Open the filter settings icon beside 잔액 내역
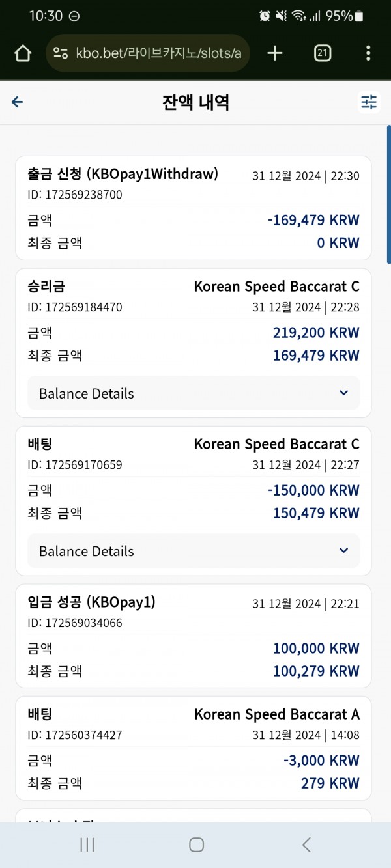 pos(369,102)
